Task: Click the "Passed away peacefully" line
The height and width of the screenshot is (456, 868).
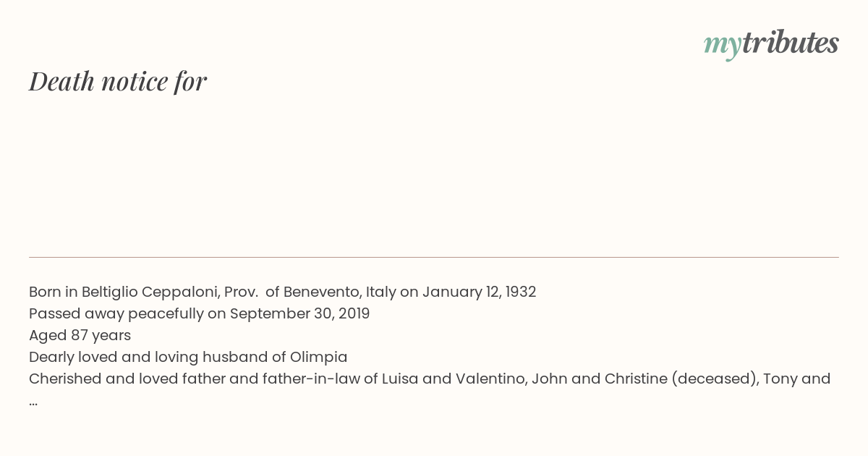Action: pyautogui.click(x=199, y=313)
